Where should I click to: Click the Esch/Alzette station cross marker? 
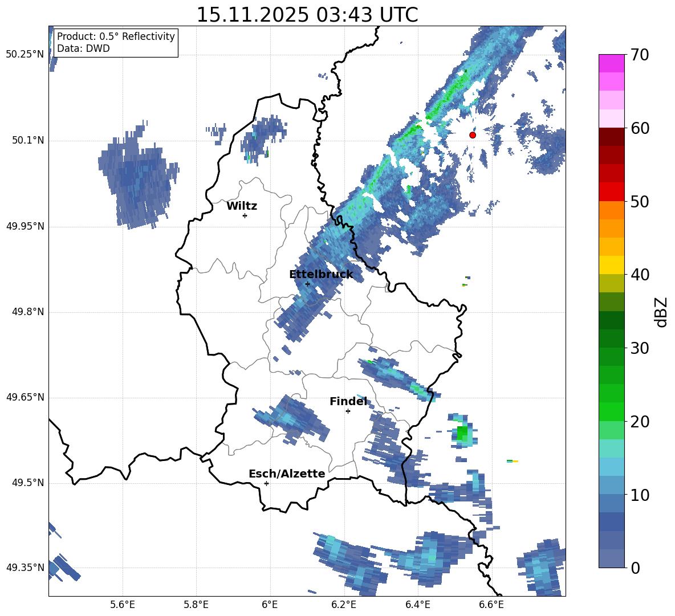pyautogui.click(x=266, y=483)
